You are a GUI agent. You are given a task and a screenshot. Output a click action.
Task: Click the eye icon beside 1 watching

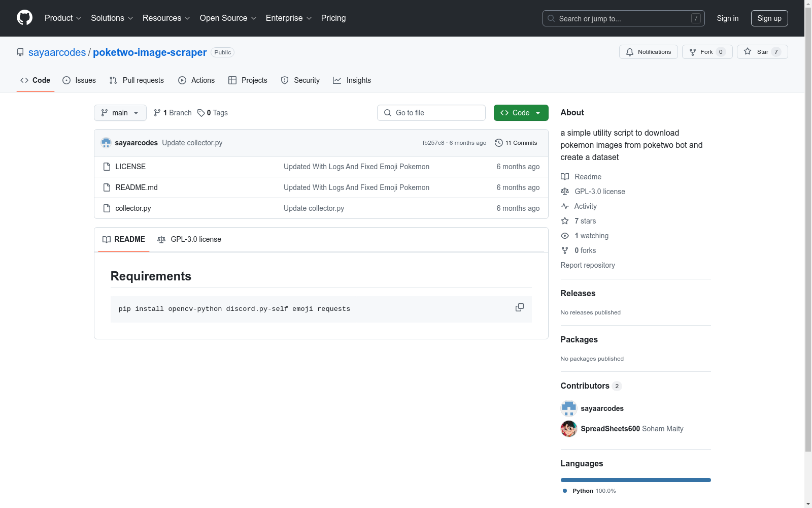pyautogui.click(x=565, y=236)
